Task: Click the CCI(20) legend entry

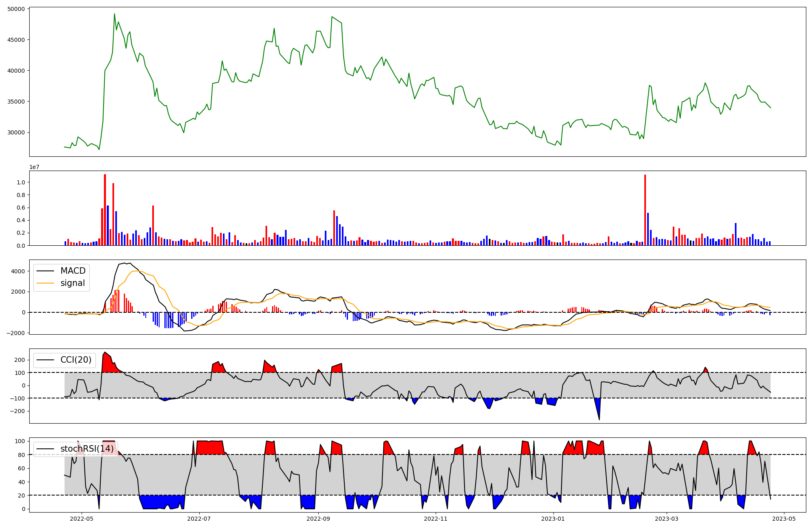Action: (76, 360)
